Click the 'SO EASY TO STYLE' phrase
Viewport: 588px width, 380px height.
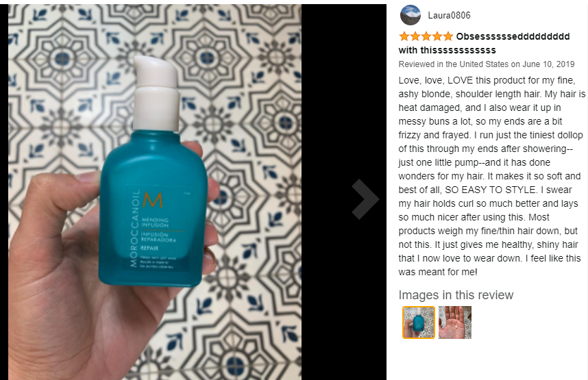pos(491,190)
